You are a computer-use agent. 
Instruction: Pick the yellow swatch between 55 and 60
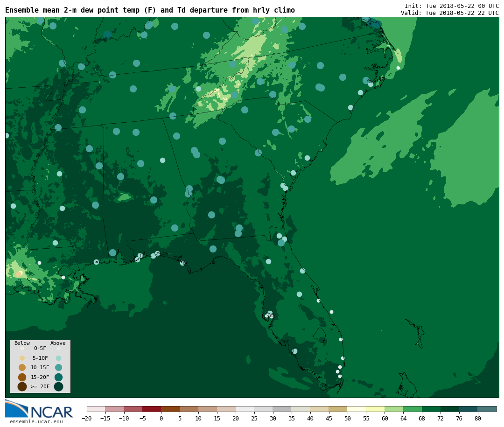click(x=375, y=409)
